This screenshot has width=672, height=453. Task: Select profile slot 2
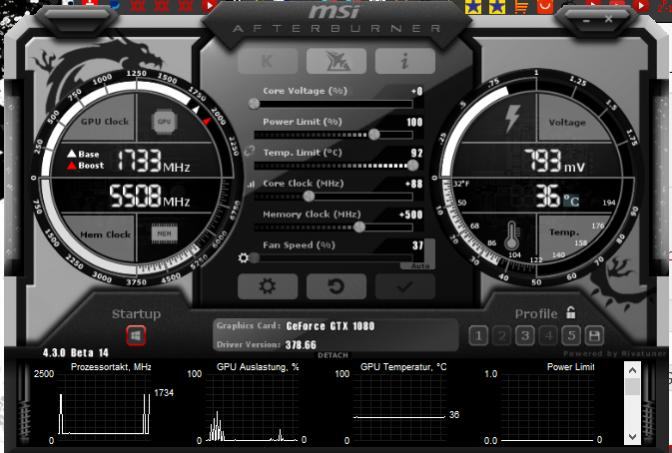click(502, 336)
